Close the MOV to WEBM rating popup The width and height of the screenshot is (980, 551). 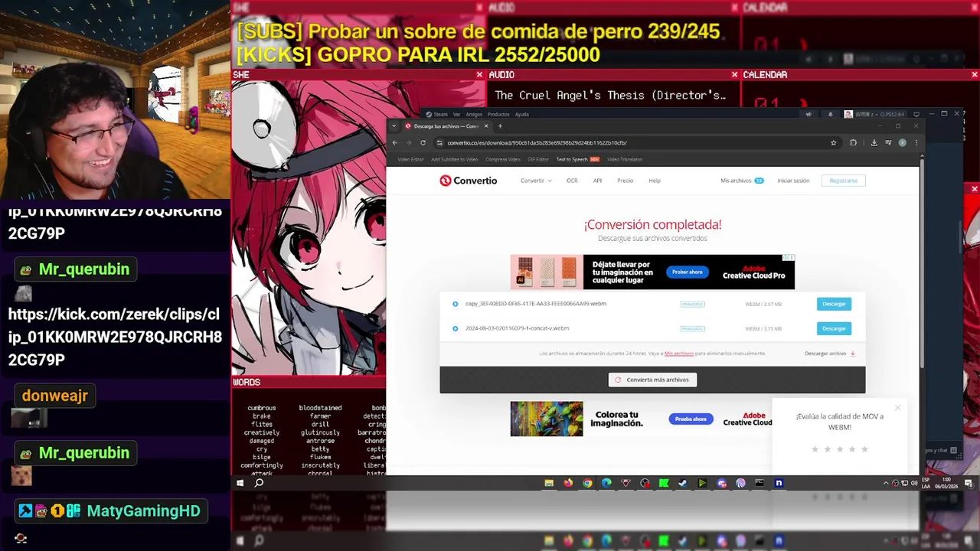coord(897,407)
